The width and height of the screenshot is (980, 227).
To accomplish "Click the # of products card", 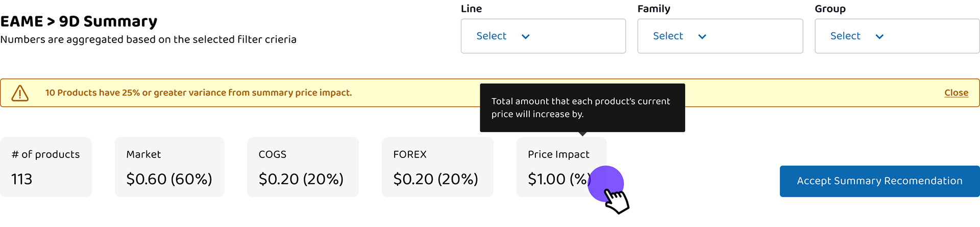I will tap(46, 167).
